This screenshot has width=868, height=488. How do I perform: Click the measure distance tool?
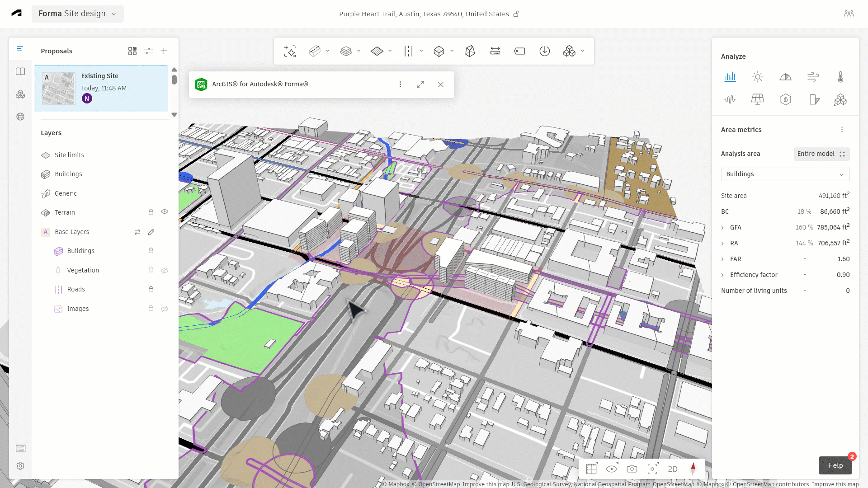[495, 51]
